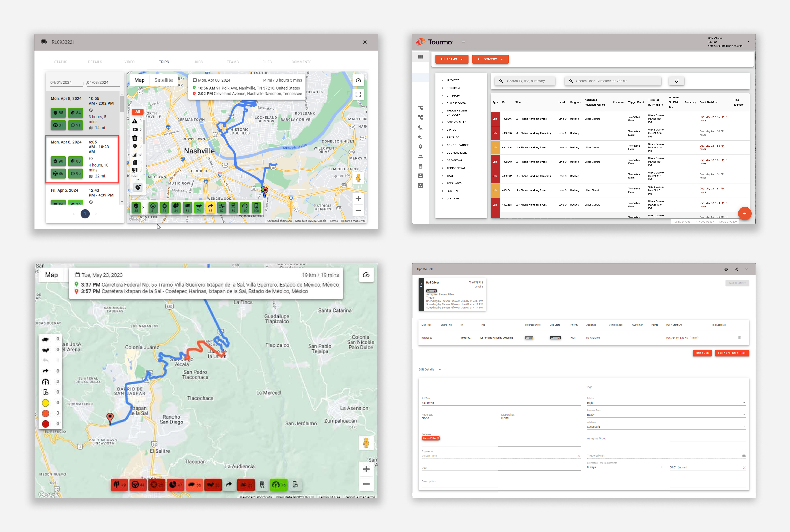790x532 pixels.
Task: Click the print icon in Update Job
Action: [726, 269]
